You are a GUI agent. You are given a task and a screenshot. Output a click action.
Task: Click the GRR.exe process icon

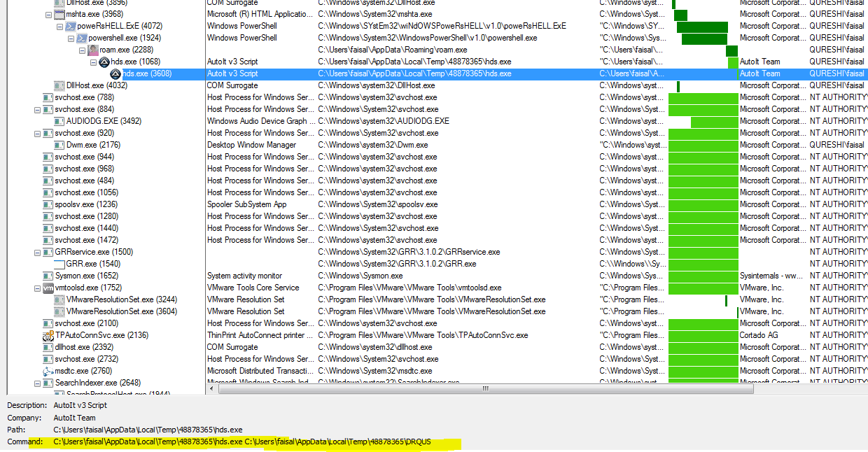pos(58,264)
